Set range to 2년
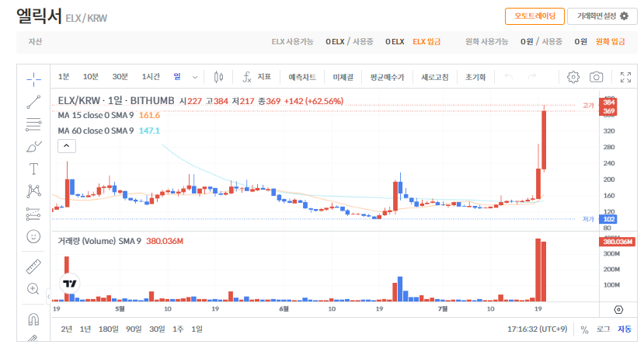The image size is (644, 345). point(67,329)
